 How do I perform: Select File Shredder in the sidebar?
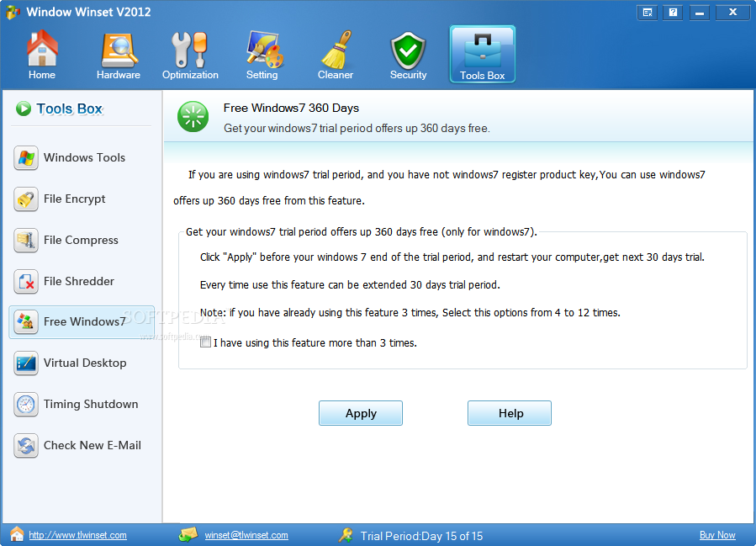(x=81, y=282)
